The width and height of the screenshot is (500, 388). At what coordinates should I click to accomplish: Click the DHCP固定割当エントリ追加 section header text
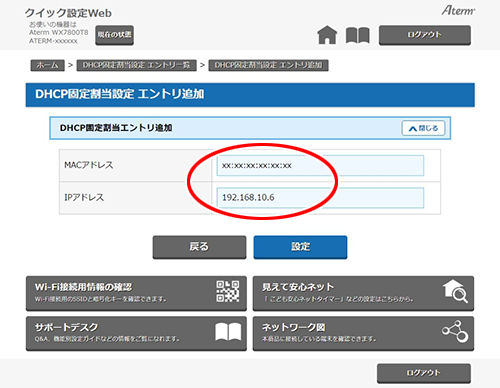tap(116, 128)
